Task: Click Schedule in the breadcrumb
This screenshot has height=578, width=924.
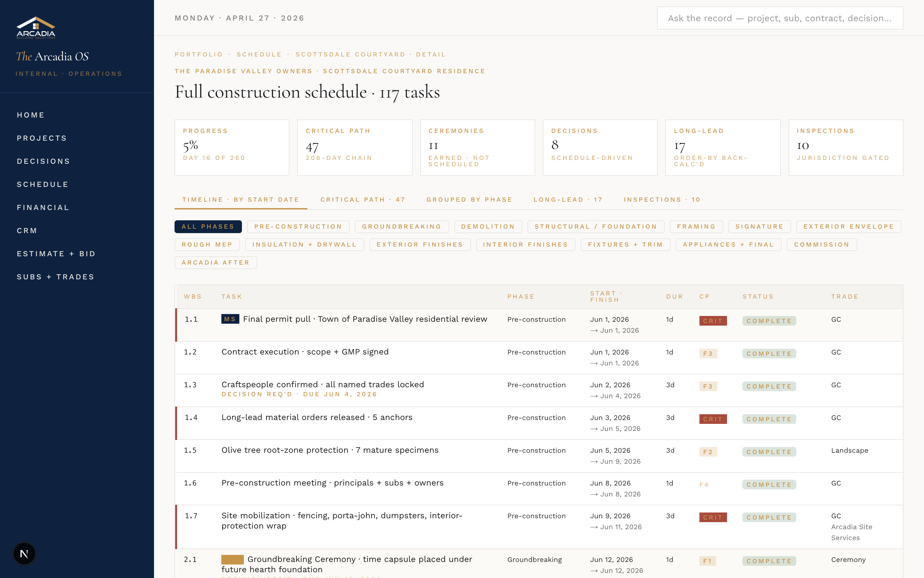Action: (x=259, y=55)
